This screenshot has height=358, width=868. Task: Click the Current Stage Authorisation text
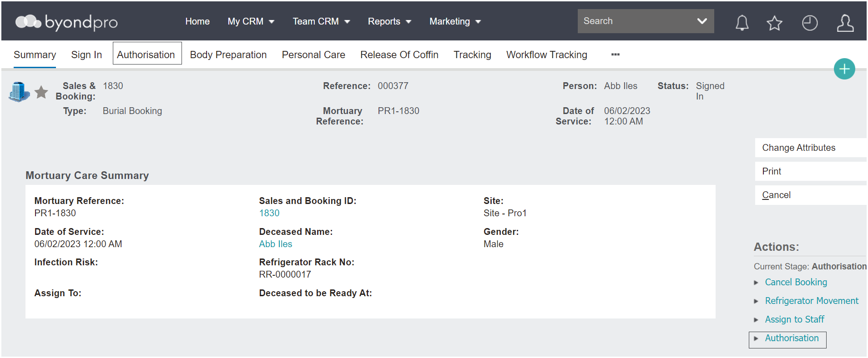(x=810, y=266)
